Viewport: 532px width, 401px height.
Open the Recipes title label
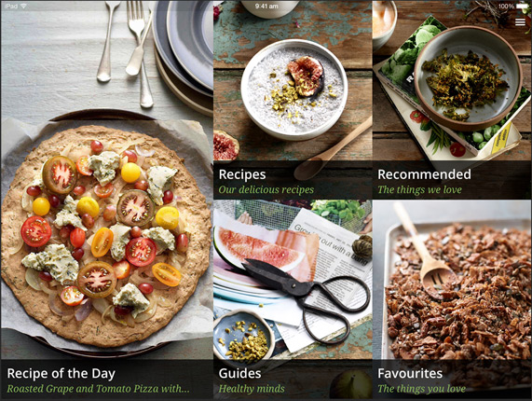(x=242, y=174)
